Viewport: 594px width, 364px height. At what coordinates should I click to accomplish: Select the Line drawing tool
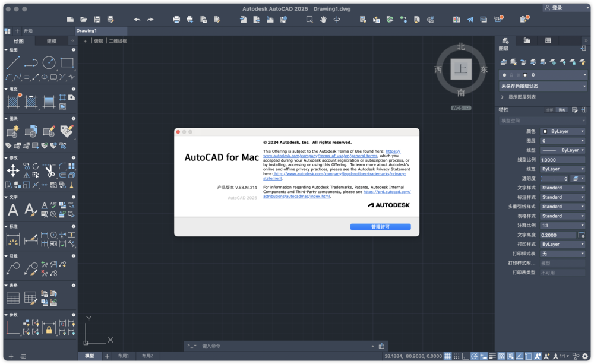[13, 62]
